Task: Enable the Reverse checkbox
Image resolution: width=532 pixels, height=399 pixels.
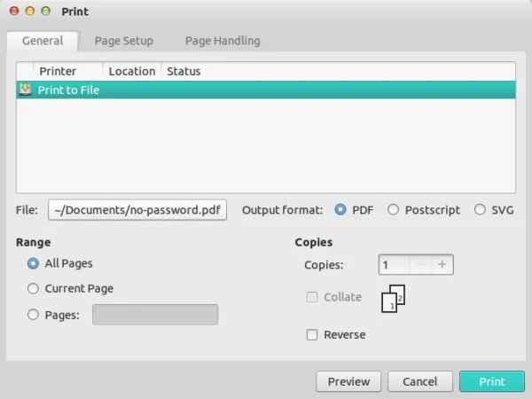Action: click(x=312, y=334)
